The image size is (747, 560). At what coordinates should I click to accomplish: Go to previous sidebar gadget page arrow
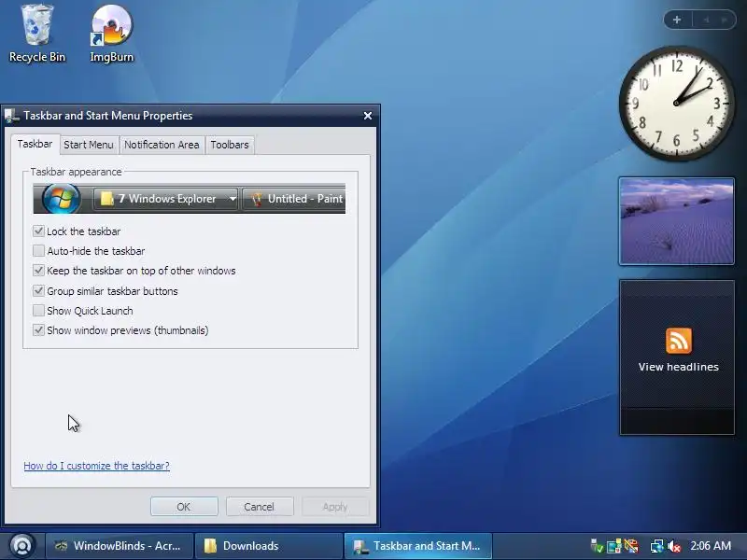[x=706, y=20]
